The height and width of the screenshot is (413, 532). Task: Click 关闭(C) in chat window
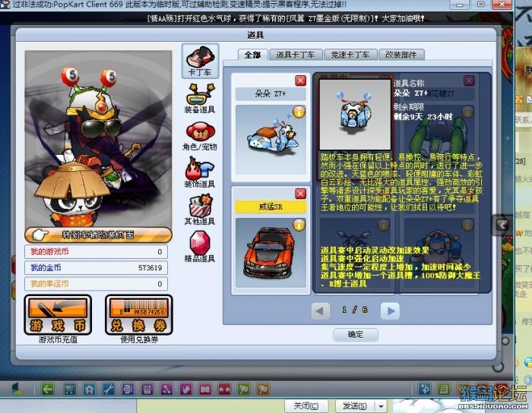click(x=306, y=406)
